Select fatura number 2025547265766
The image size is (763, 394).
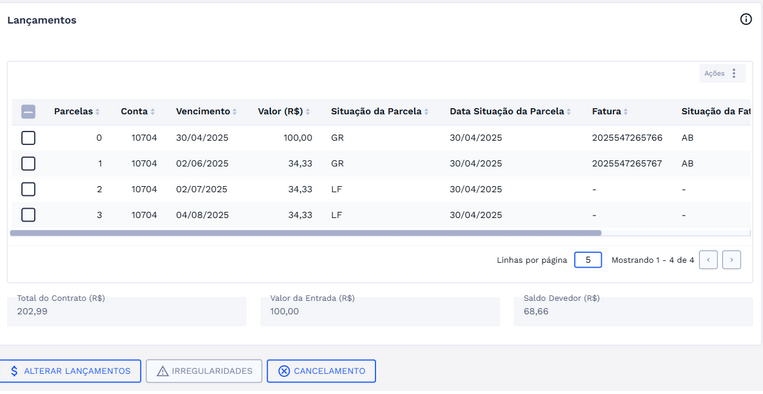[x=627, y=138]
